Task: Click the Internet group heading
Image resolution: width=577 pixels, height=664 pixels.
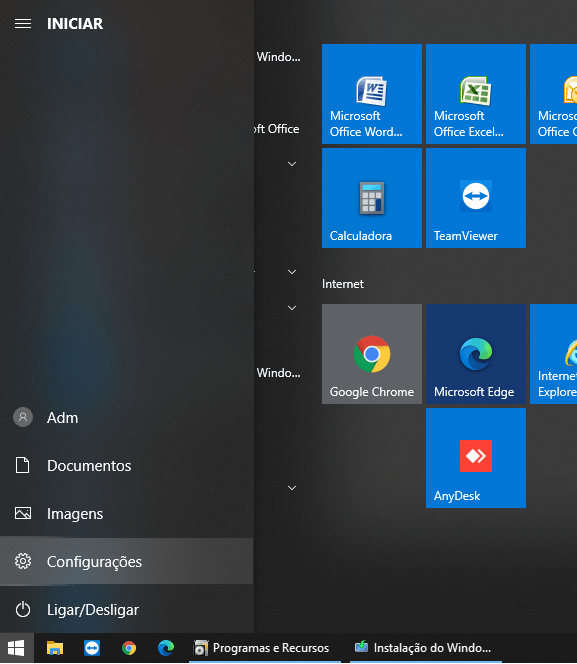Action: pyautogui.click(x=342, y=284)
